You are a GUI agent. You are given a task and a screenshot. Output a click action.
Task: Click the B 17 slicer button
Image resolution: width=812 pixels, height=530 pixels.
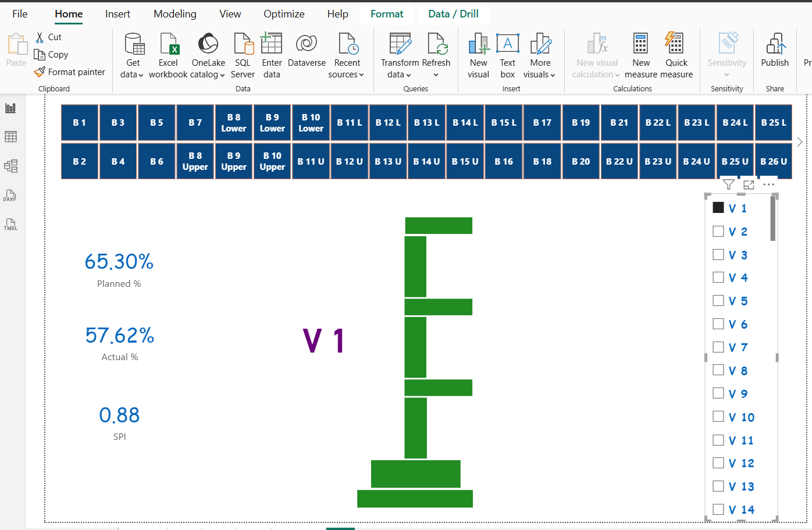pyautogui.click(x=542, y=122)
